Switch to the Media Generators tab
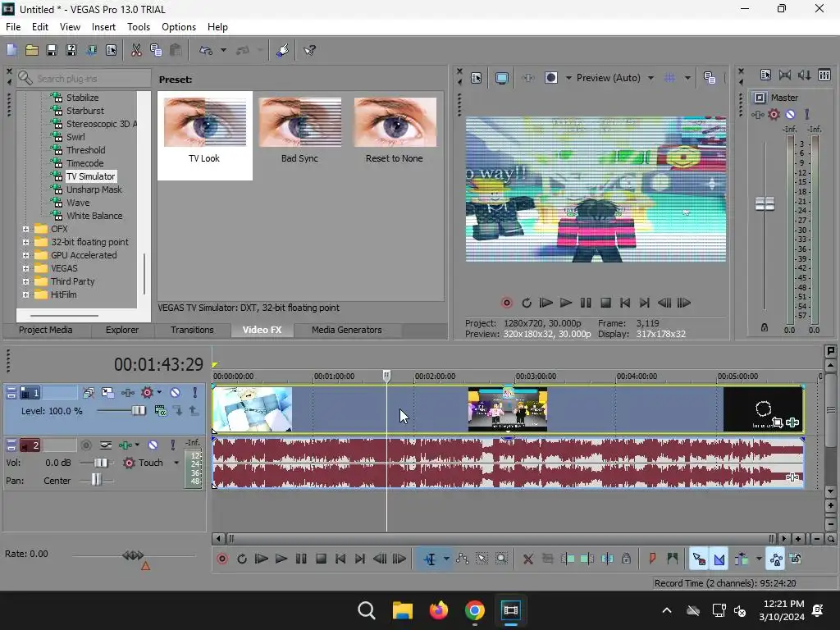 (347, 330)
